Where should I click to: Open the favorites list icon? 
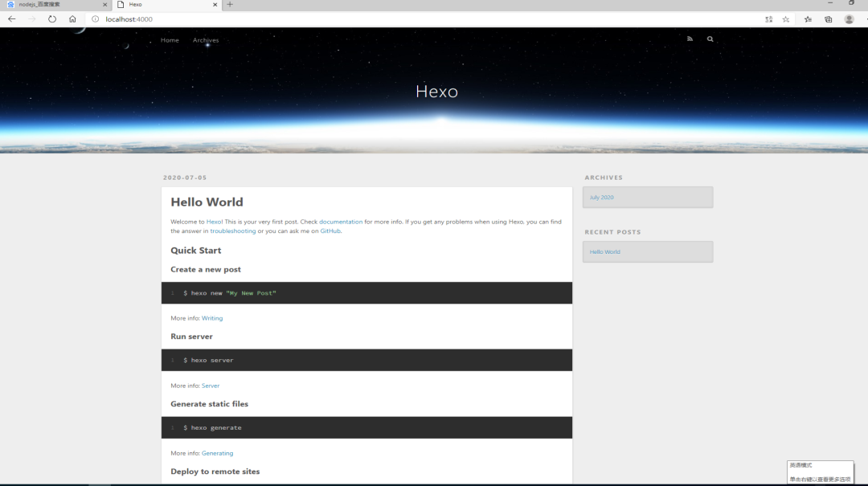pos(809,19)
